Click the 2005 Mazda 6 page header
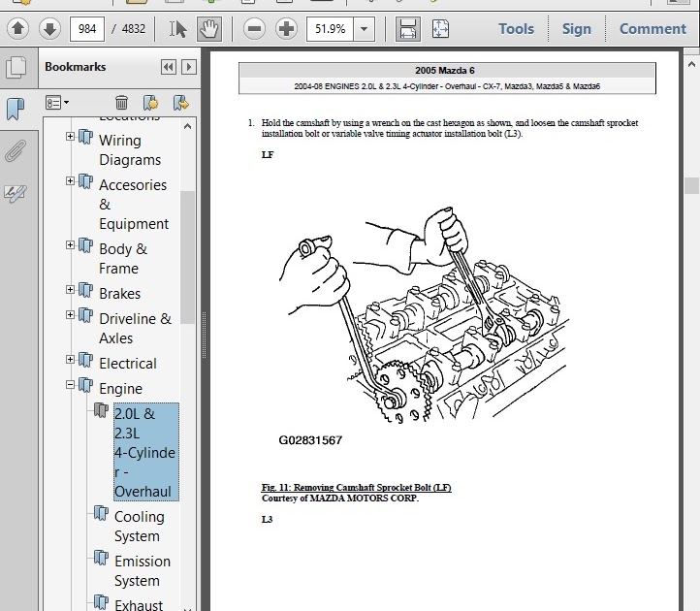Image resolution: width=700 pixels, height=611 pixels. coord(445,71)
